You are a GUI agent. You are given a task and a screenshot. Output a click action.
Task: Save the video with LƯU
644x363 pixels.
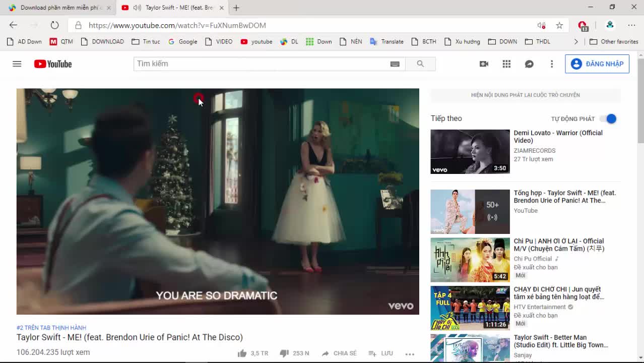(x=380, y=353)
